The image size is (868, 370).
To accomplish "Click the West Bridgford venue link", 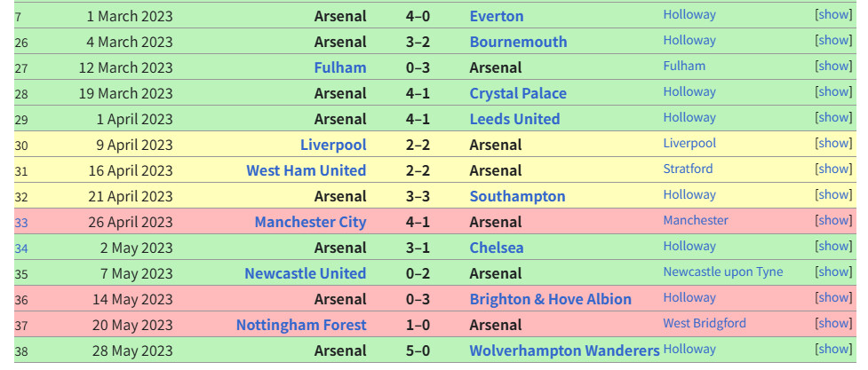I will point(704,323).
